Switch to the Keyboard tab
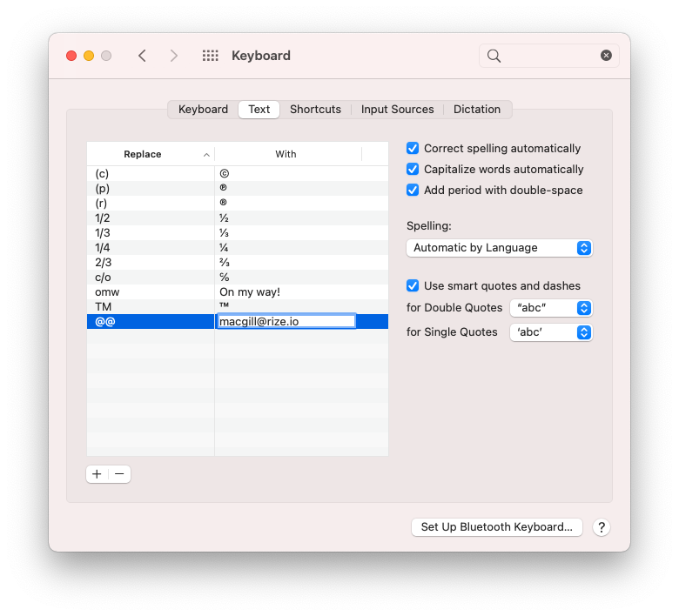The width and height of the screenshot is (679, 616). point(203,109)
